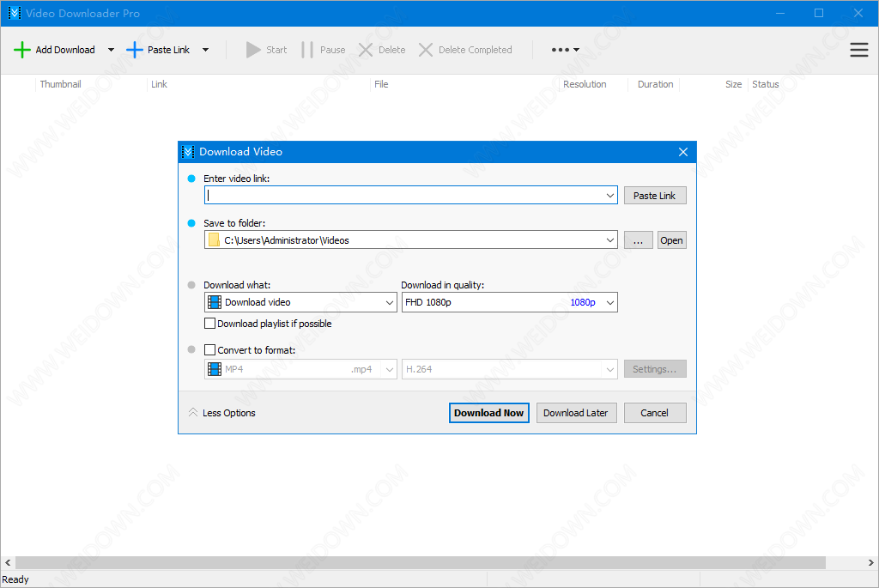Click the Video Downloader Pro app logo in title bar
Viewport: 879px width, 588px height.
pos(14,13)
